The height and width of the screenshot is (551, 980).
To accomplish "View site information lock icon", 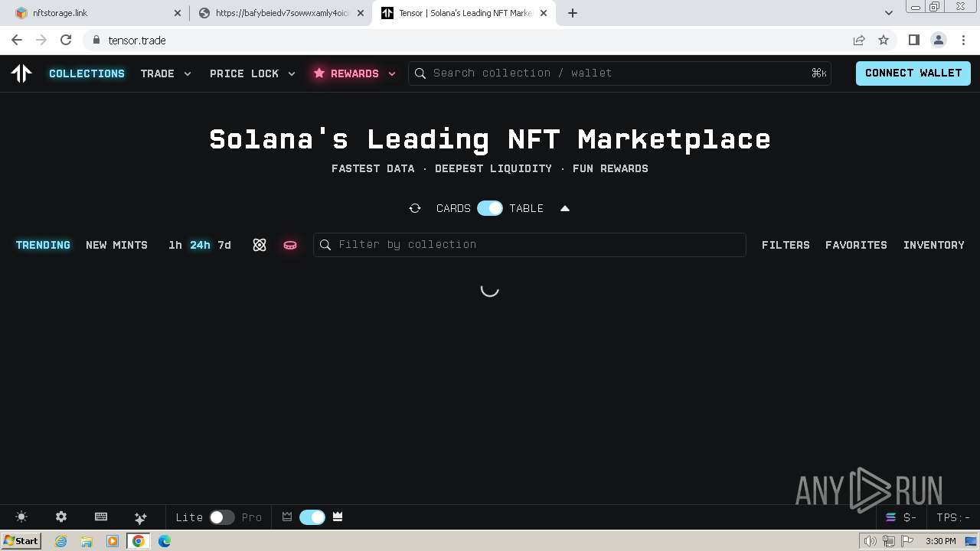I will tap(96, 40).
